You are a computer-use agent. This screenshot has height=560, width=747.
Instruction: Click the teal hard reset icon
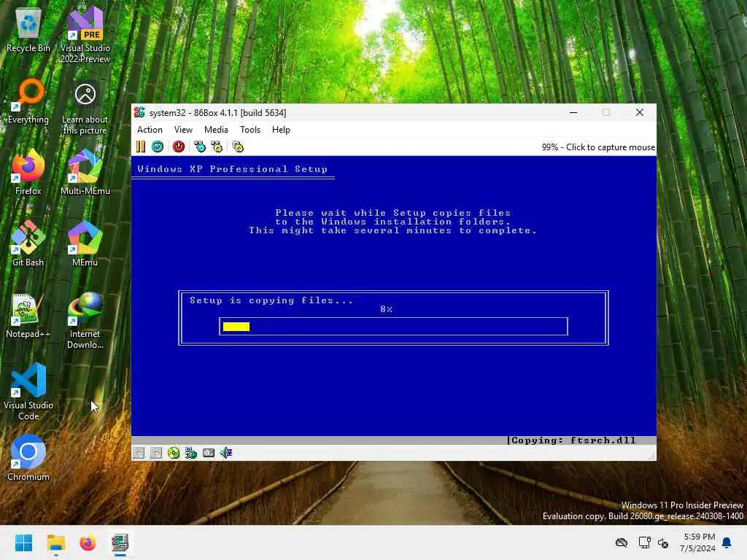tap(158, 147)
